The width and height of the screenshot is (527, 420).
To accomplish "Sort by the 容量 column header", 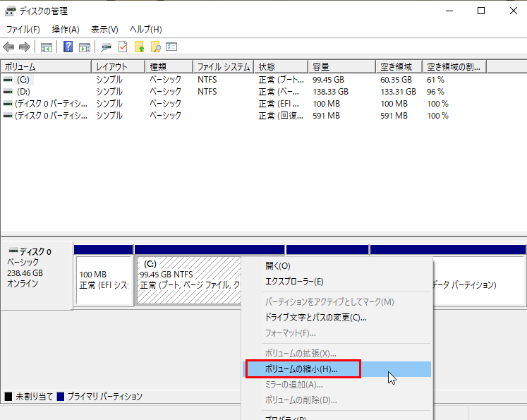I will (342, 66).
